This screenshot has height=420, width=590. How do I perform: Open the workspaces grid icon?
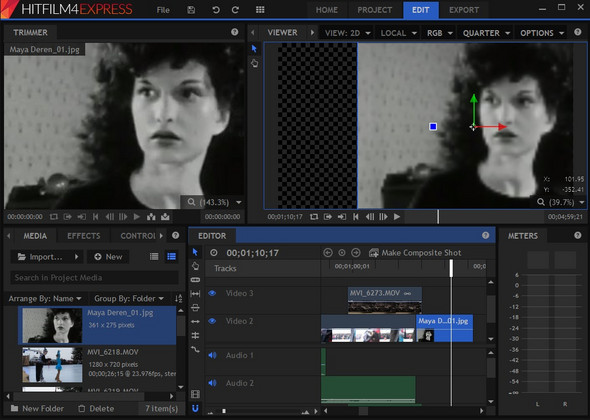[x=260, y=10]
